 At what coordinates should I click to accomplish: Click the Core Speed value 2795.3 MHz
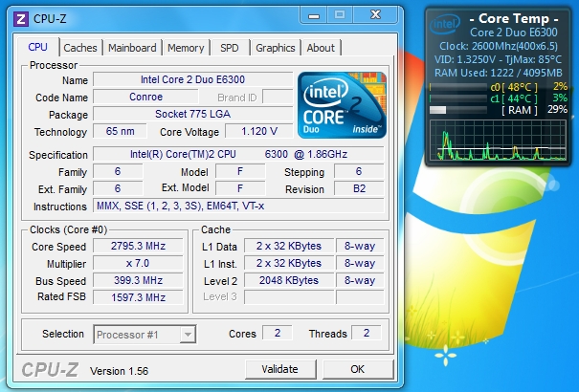pos(138,246)
